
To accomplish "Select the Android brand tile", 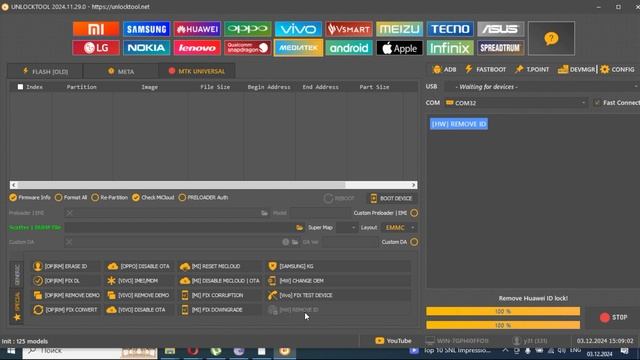I will click(349, 48).
